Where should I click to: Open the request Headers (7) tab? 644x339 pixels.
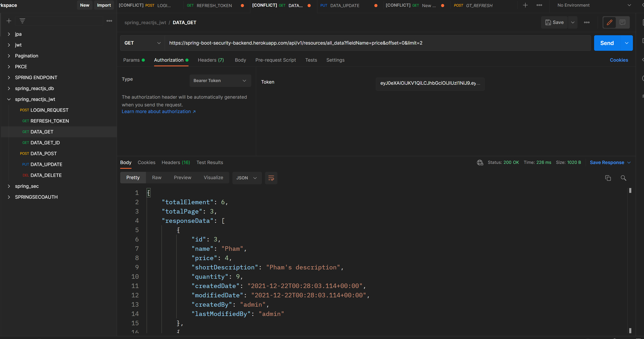(211, 60)
